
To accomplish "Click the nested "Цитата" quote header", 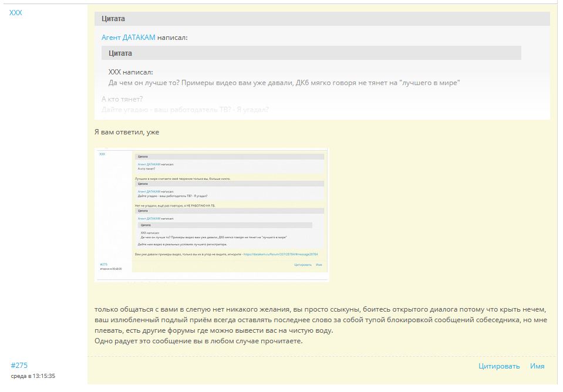I will pyautogui.click(x=120, y=53).
